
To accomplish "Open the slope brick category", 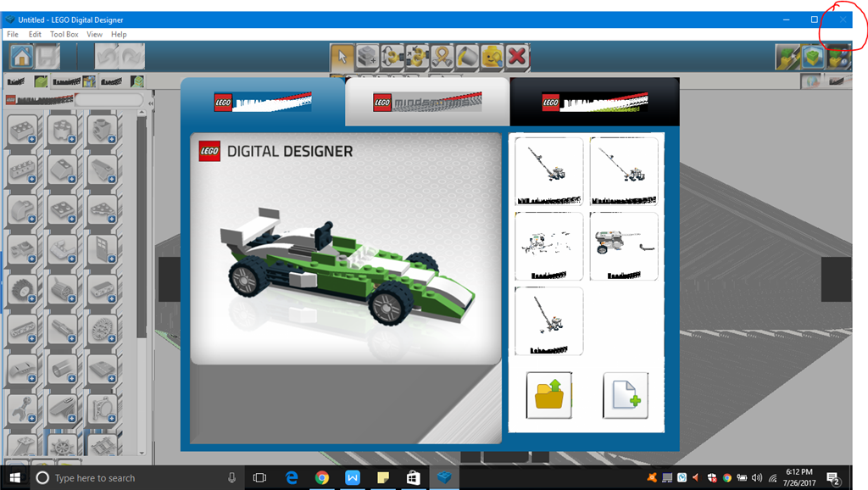I will 63,170.
